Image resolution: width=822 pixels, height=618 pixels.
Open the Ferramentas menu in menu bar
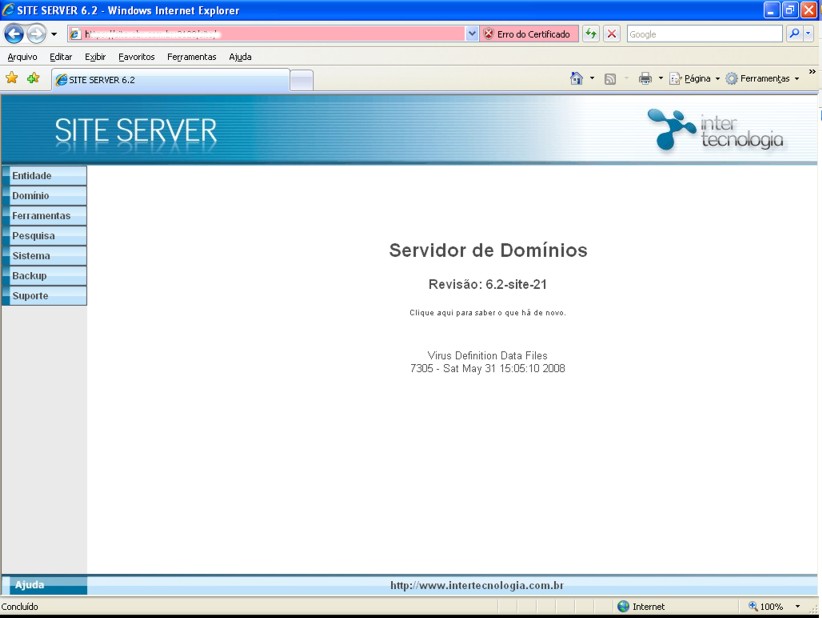[x=191, y=57]
